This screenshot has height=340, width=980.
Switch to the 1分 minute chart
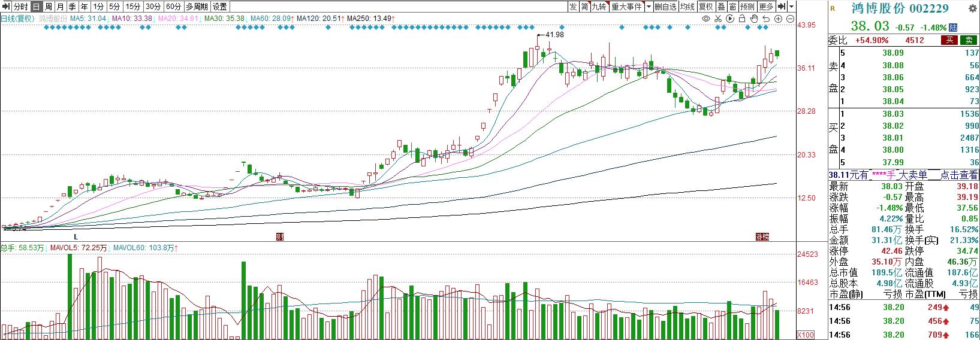(98, 7)
